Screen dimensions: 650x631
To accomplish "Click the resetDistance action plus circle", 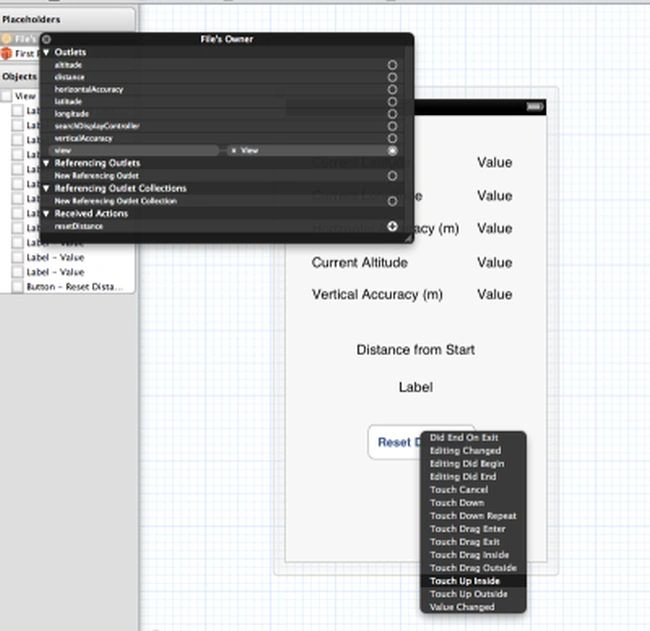I will click(x=392, y=226).
